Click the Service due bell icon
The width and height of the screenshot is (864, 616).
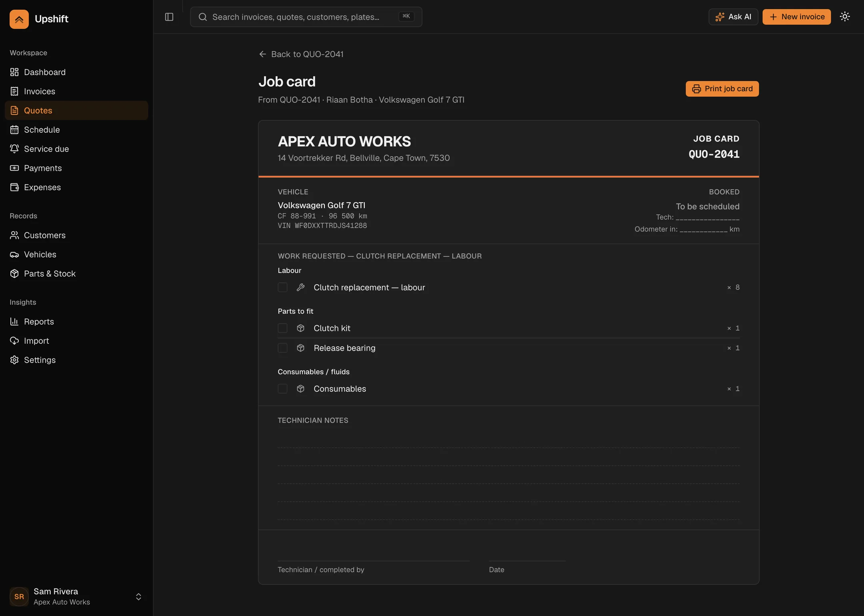pyautogui.click(x=14, y=149)
